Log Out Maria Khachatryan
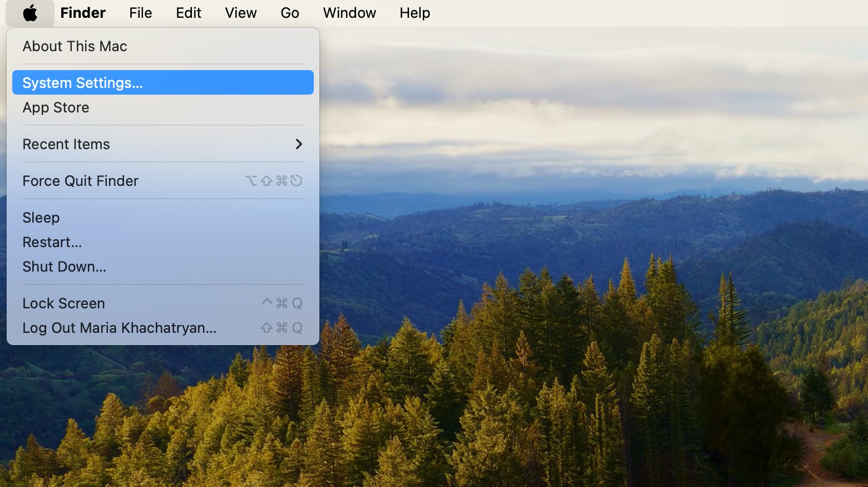Viewport: 868px width, 487px height. (x=119, y=328)
